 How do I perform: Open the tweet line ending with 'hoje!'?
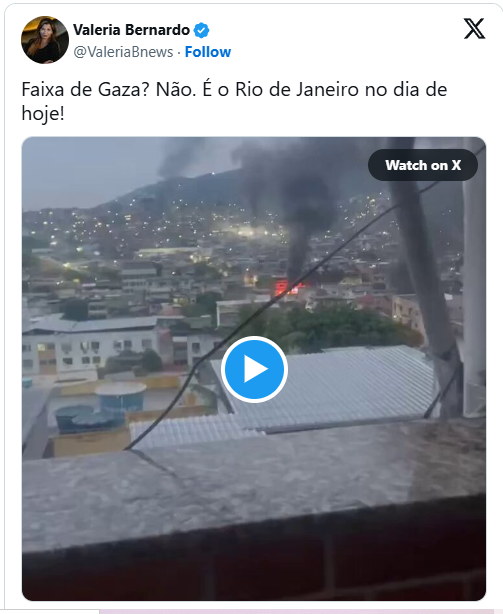pyautogui.click(x=43, y=114)
